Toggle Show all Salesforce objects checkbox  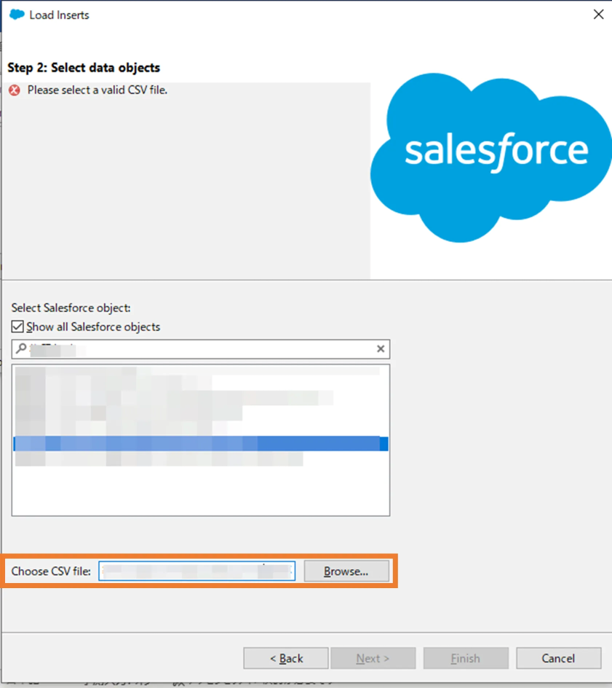(x=18, y=326)
